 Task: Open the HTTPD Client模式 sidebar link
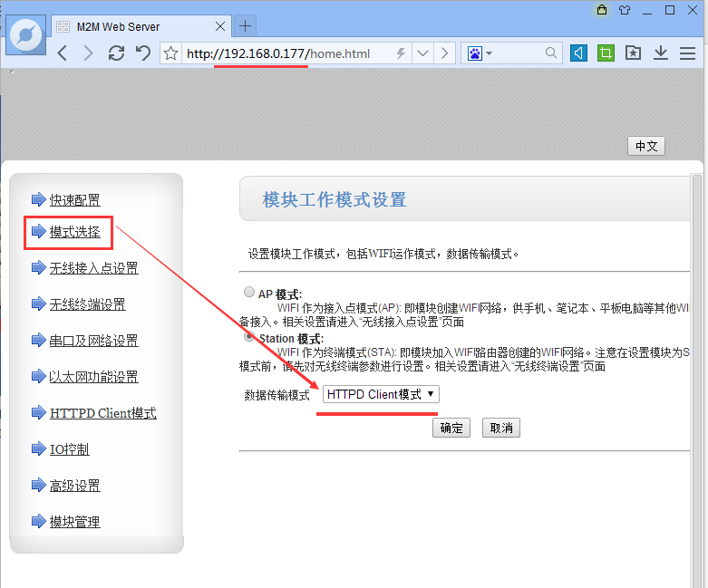click(102, 413)
